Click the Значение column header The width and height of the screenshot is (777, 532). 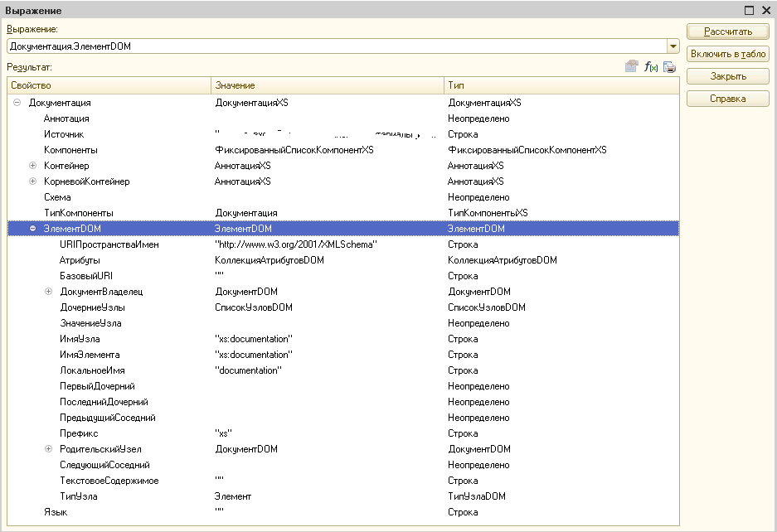[328, 85]
